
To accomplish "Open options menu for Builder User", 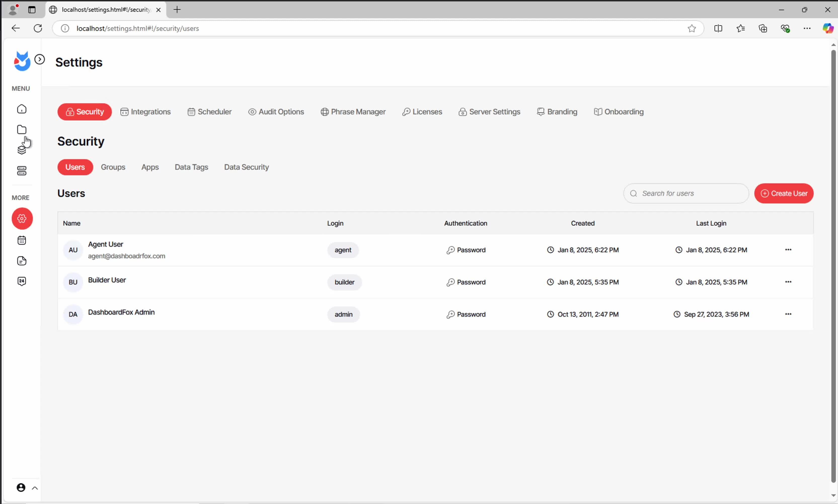I will (x=788, y=282).
